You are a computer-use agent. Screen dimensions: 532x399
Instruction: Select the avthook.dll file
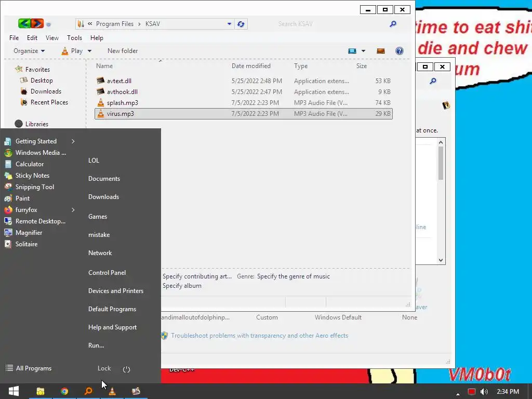tap(243, 91)
